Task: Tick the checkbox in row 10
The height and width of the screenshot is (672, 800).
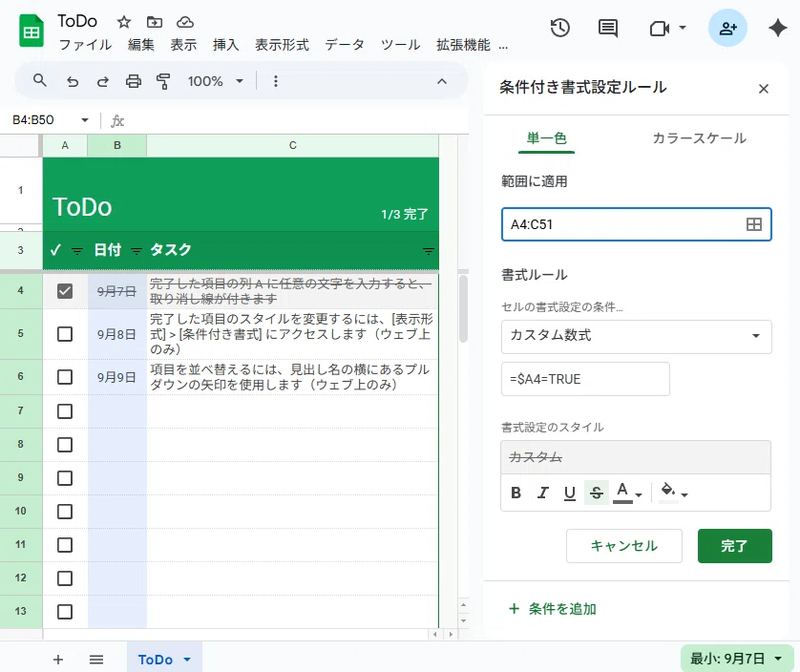Action: click(65, 512)
